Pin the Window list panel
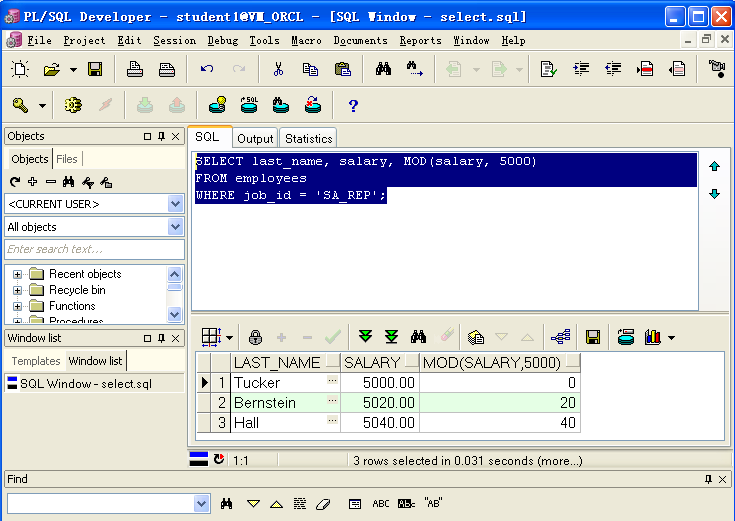The width and height of the screenshot is (735, 521). pos(161,338)
